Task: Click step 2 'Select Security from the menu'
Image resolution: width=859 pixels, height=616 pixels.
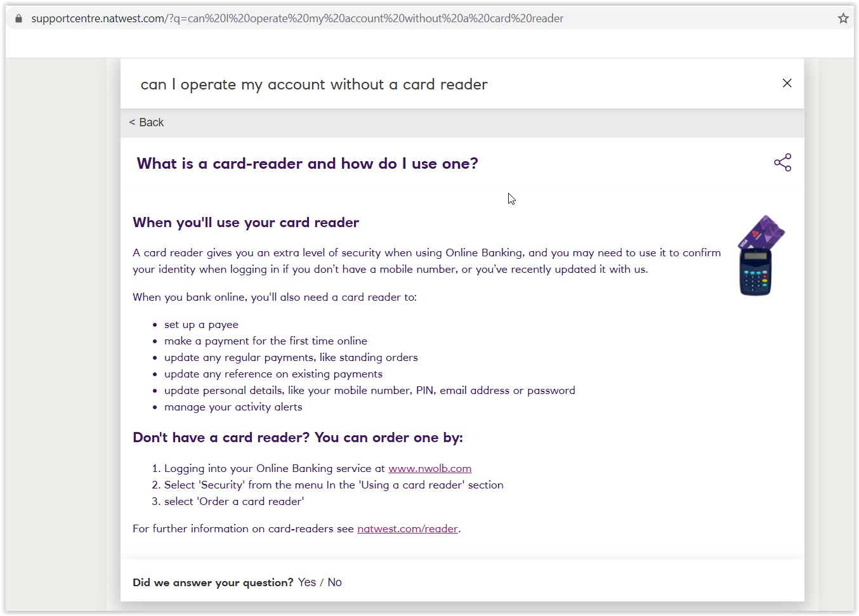Action: coord(334,485)
